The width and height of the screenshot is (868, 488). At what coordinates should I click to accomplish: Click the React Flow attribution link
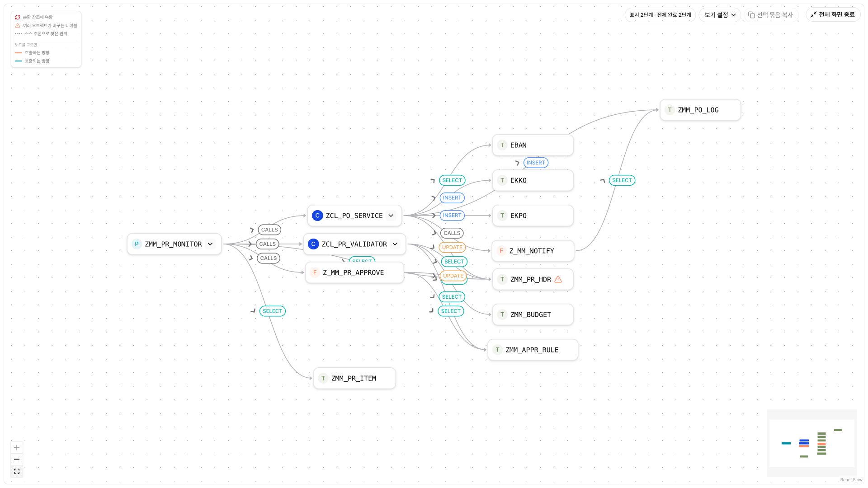[851, 480]
